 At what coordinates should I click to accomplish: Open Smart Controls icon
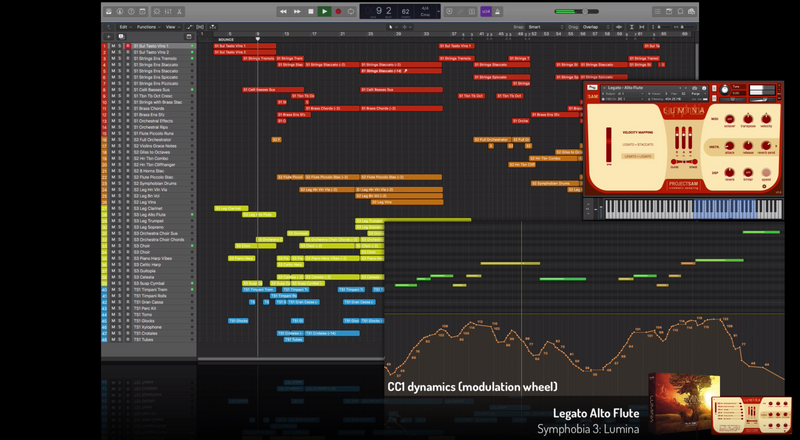pos(157,11)
